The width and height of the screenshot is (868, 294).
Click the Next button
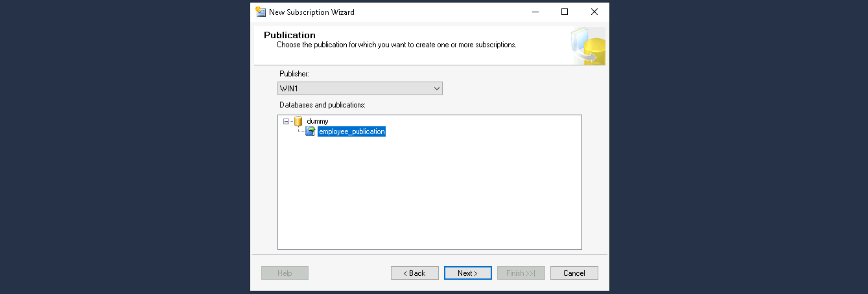pyautogui.click(x=467, y=273)
